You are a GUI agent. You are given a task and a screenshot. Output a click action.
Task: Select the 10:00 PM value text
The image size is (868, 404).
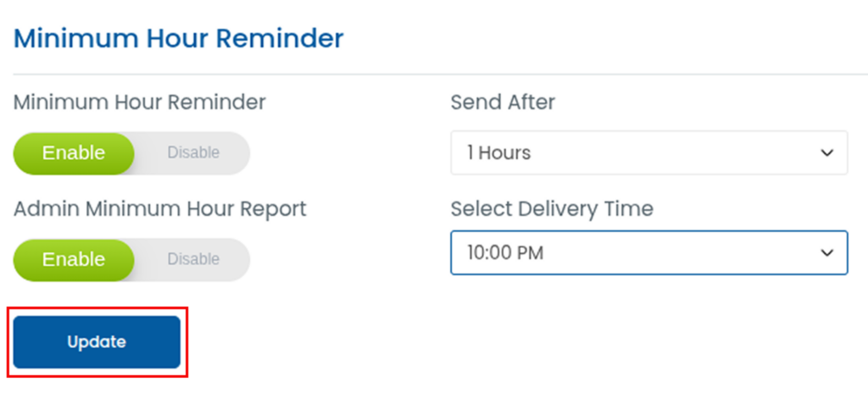505,253
